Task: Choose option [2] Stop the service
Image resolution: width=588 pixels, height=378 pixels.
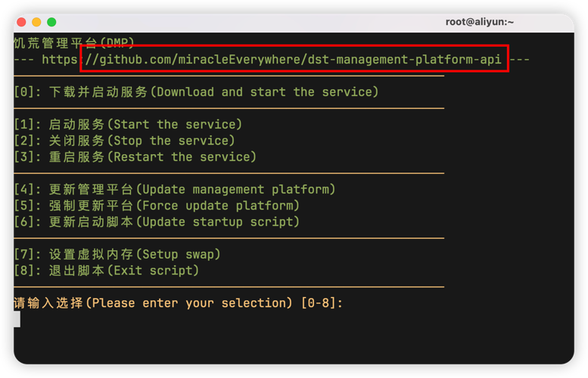Action: tap(124, 141)
